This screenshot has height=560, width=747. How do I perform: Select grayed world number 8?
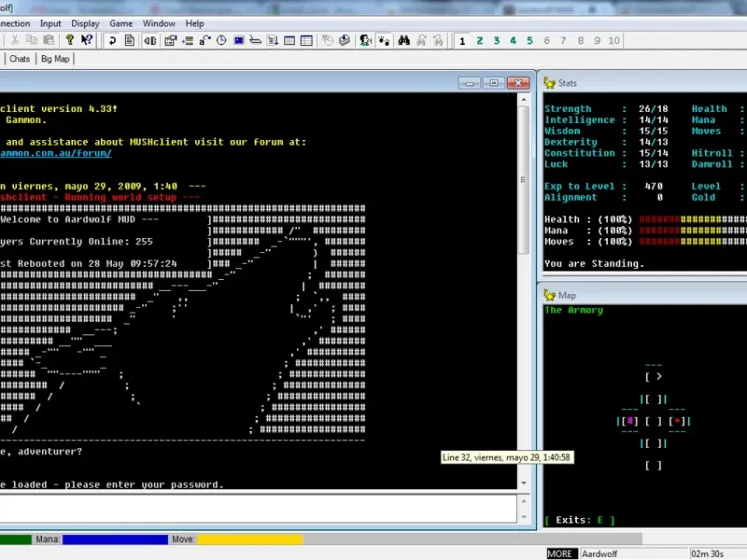[580, 41]
